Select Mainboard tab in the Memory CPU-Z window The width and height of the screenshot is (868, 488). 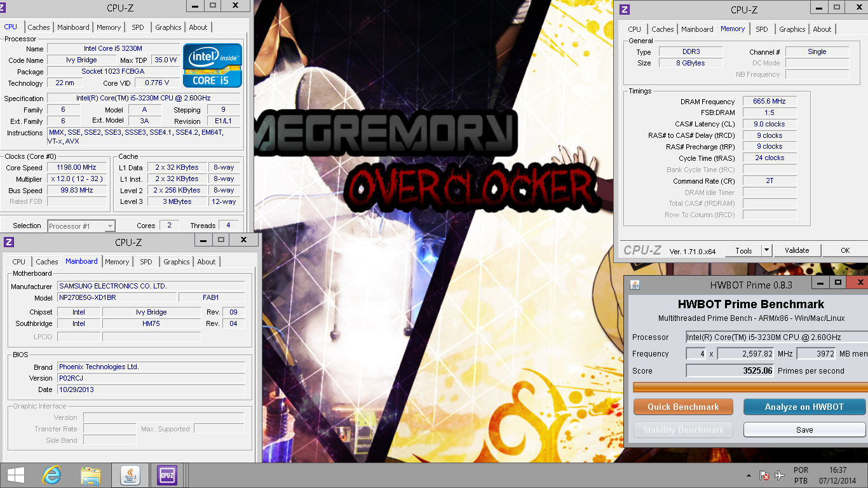tap(697, 29)
